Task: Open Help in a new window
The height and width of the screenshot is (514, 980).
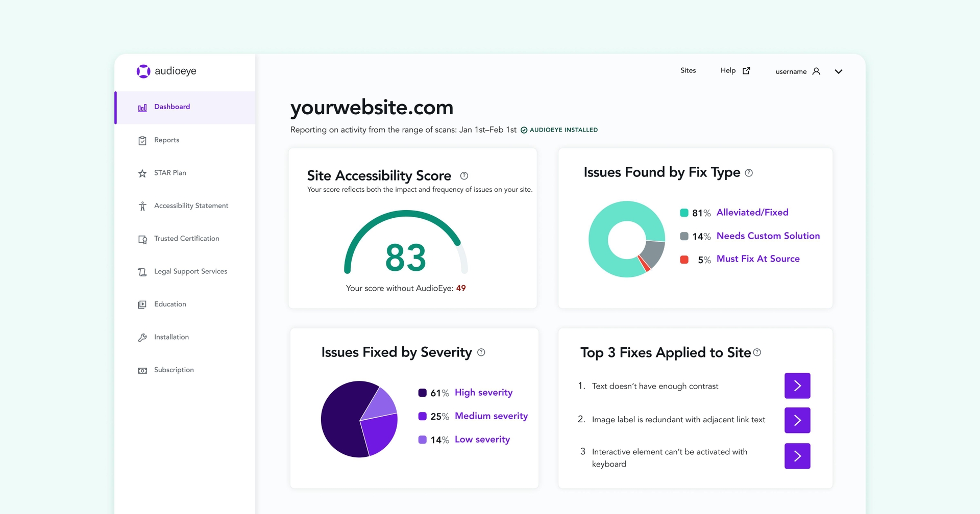Action: (x=735, y=70)
